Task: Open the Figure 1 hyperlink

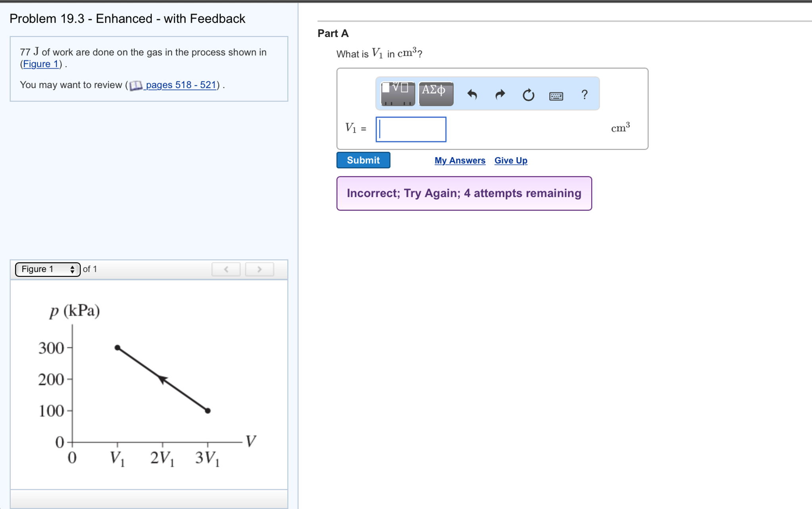Action: click(40, 64)
